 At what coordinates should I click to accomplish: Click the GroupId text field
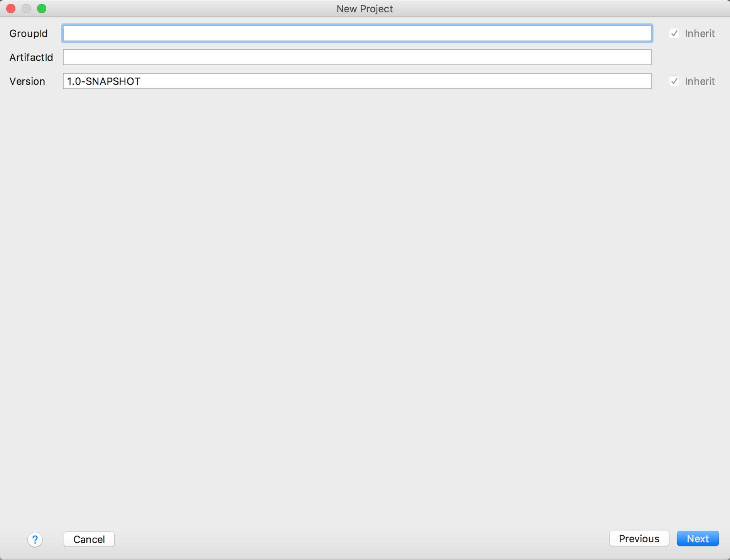pos(357,33)
